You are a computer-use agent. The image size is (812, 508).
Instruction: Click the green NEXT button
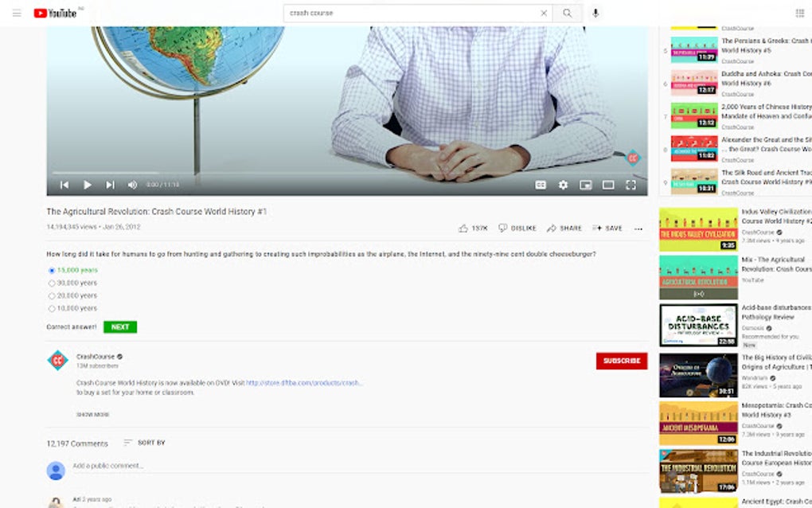(120, 326)
